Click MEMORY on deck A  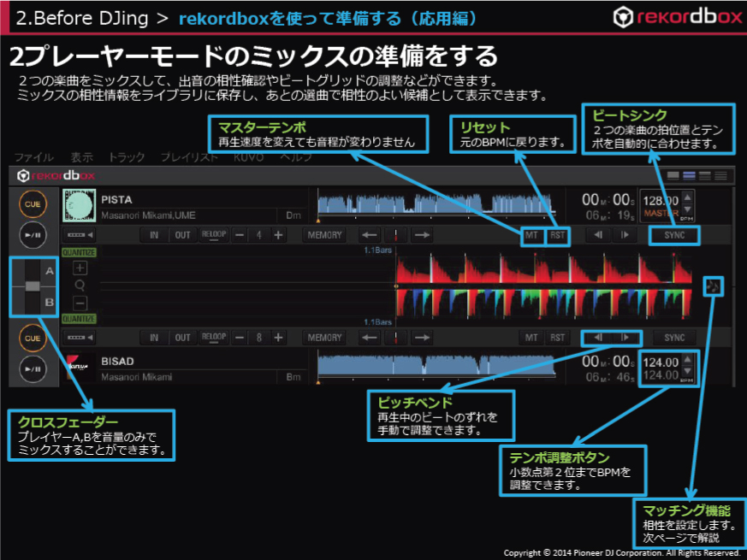324,235
